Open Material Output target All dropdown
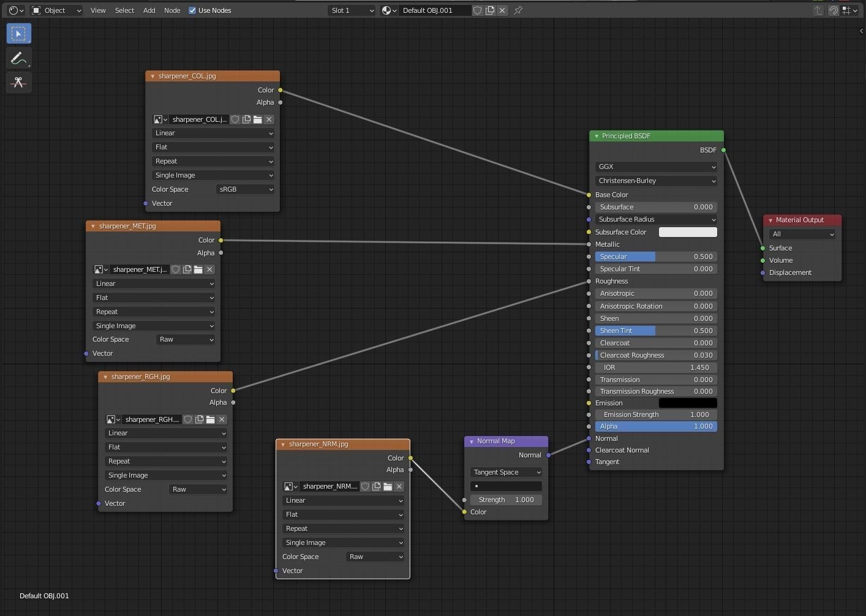 [802, 235]
